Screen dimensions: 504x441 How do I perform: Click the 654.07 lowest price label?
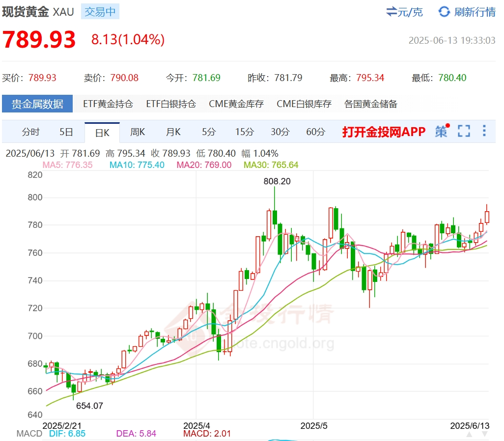point(90,406)
